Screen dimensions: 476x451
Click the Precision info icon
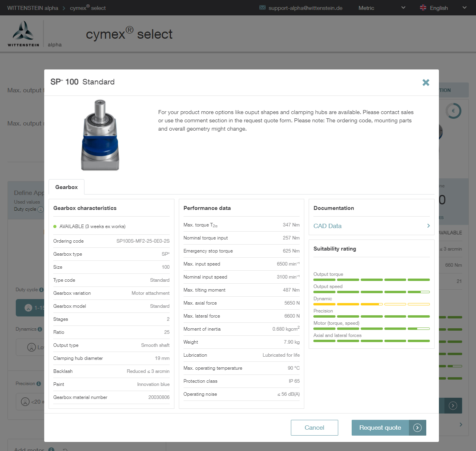pos(39,384)
